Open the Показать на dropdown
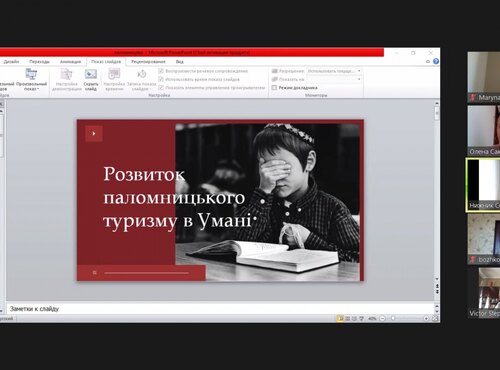This screenshot has height=370, width=500. pyautogui.click(x=334, y=79)
